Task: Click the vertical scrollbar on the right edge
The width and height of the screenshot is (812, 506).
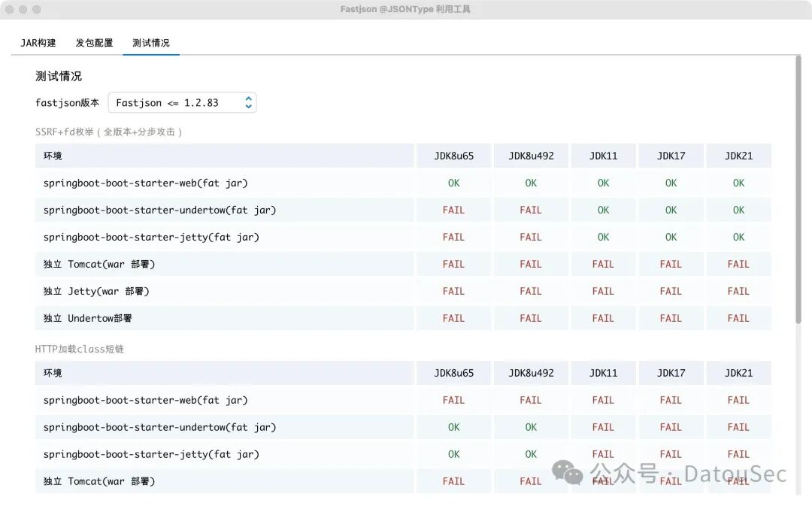Action: [x=798, y=189]
